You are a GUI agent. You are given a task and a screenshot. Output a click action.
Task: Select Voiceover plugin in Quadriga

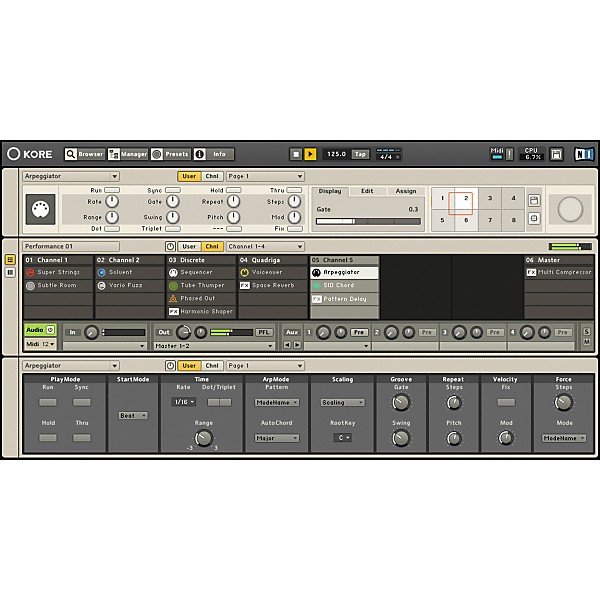click(273, 272)
